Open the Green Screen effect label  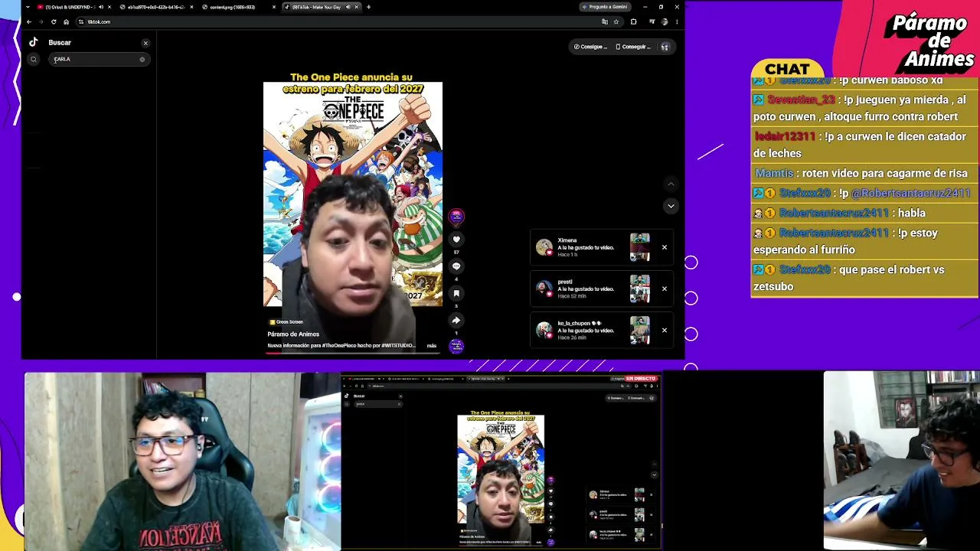click(x=286, y=322)
